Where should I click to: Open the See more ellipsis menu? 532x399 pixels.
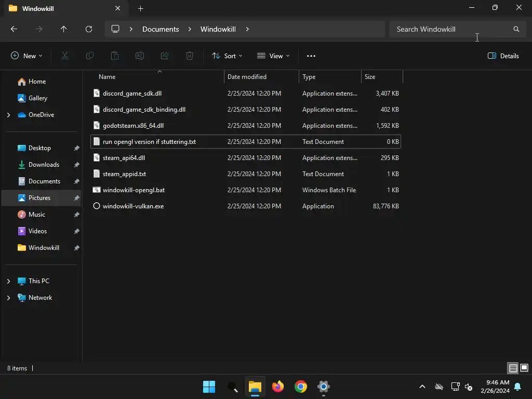click(x=311, y=56)
